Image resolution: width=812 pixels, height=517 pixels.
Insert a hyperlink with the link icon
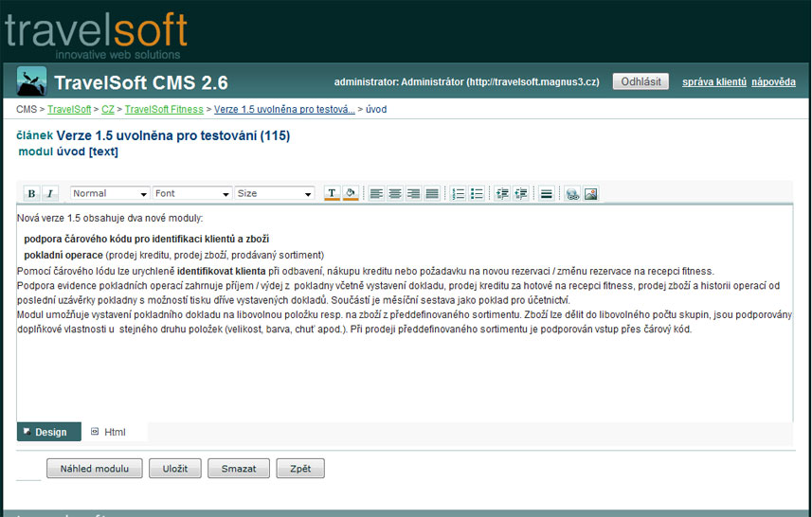(572, 193)
